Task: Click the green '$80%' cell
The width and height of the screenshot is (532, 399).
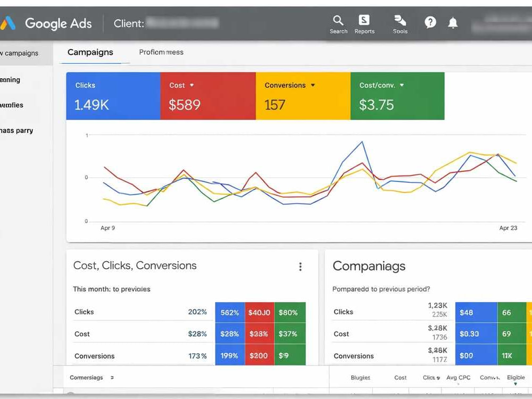Action: pyautogui.click(x=290, y=312)
